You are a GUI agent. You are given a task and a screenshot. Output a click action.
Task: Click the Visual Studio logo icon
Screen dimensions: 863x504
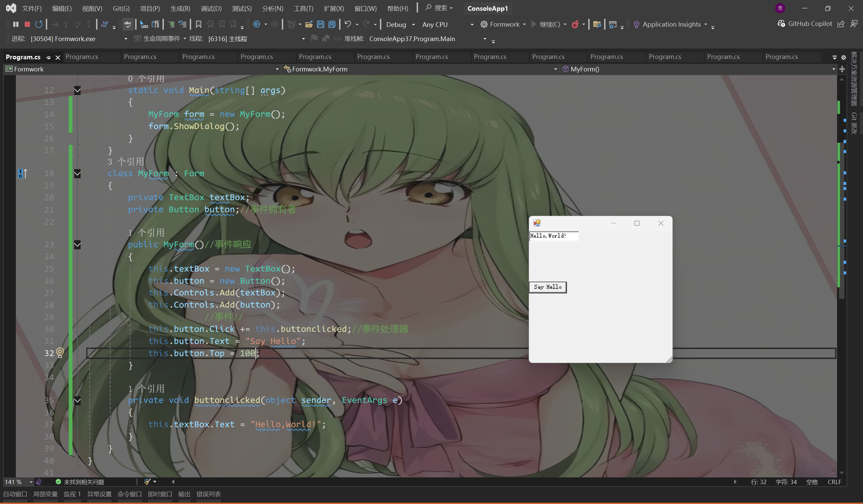tap(11, 8)
